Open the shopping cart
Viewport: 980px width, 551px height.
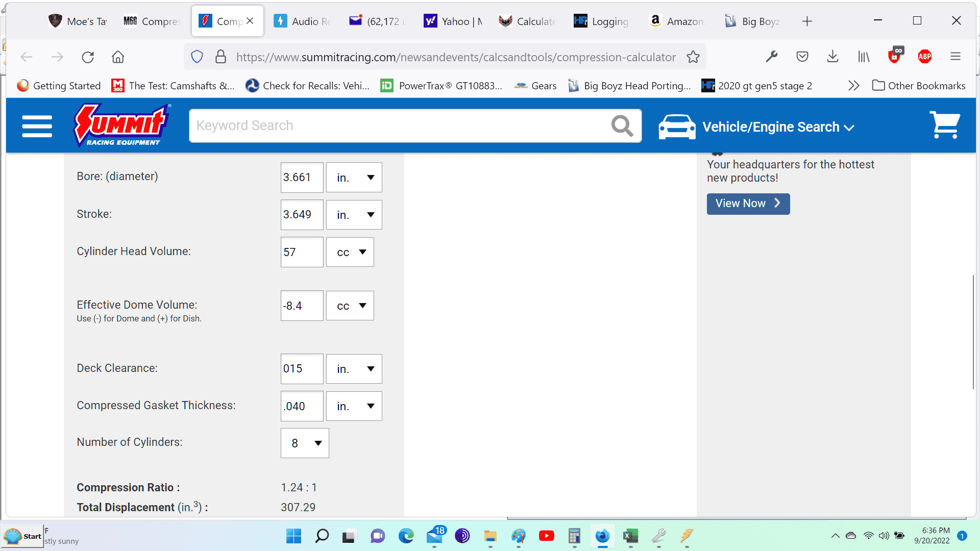click(945, 125)
